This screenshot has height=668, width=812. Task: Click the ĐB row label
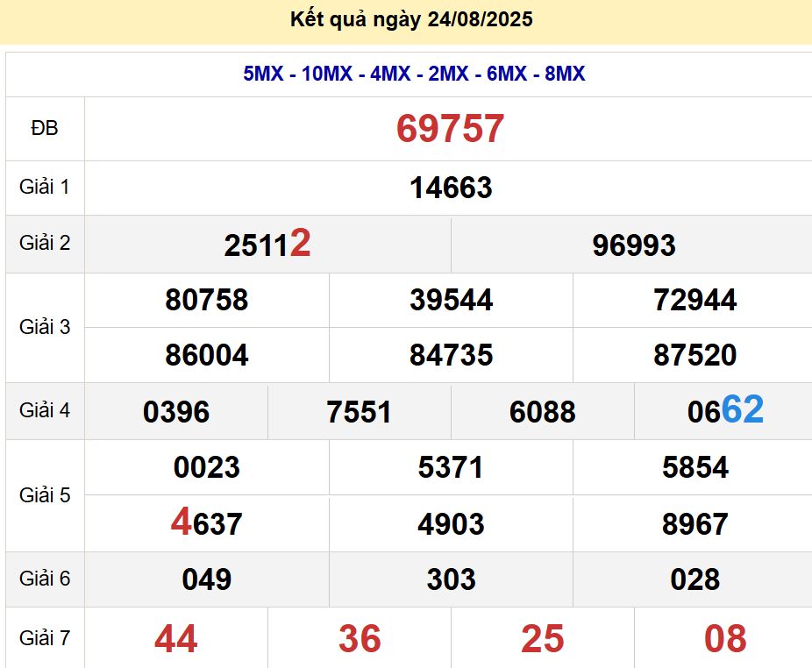point(45,128)
